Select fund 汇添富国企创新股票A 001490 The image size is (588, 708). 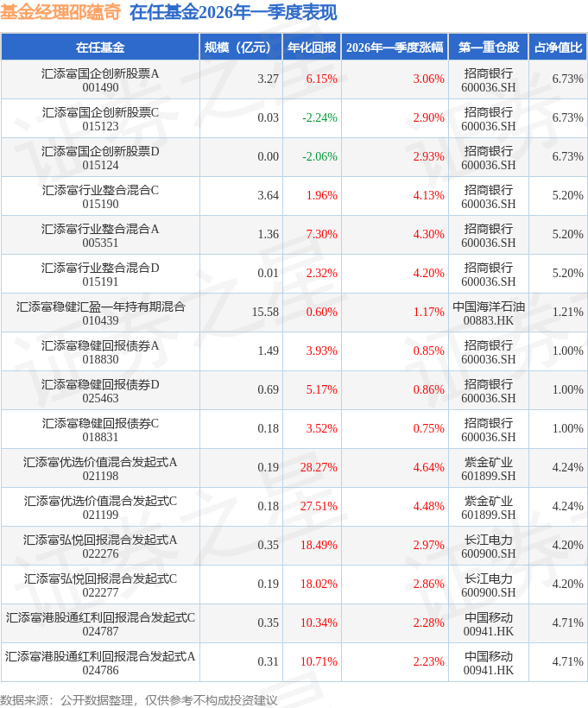pyautogui.click(x=100, y=79)
